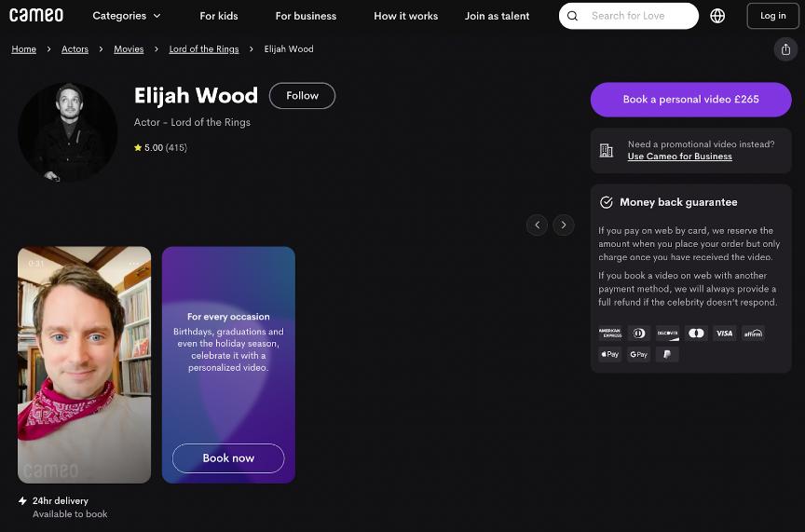Open the For kids menu item
The height and width of the screenshot is (532, 805).
(219, 16)
